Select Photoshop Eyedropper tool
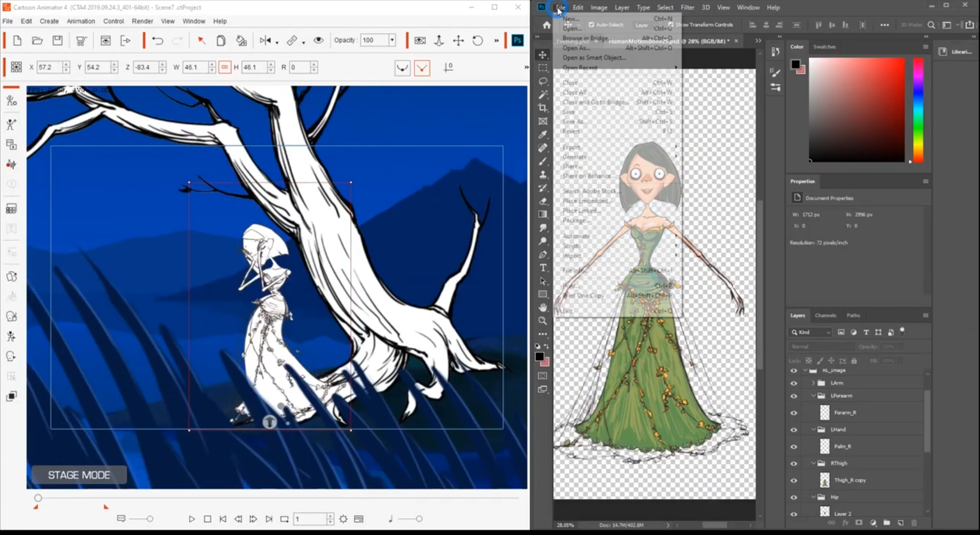980x535 pixels. (x=543, y=135)
